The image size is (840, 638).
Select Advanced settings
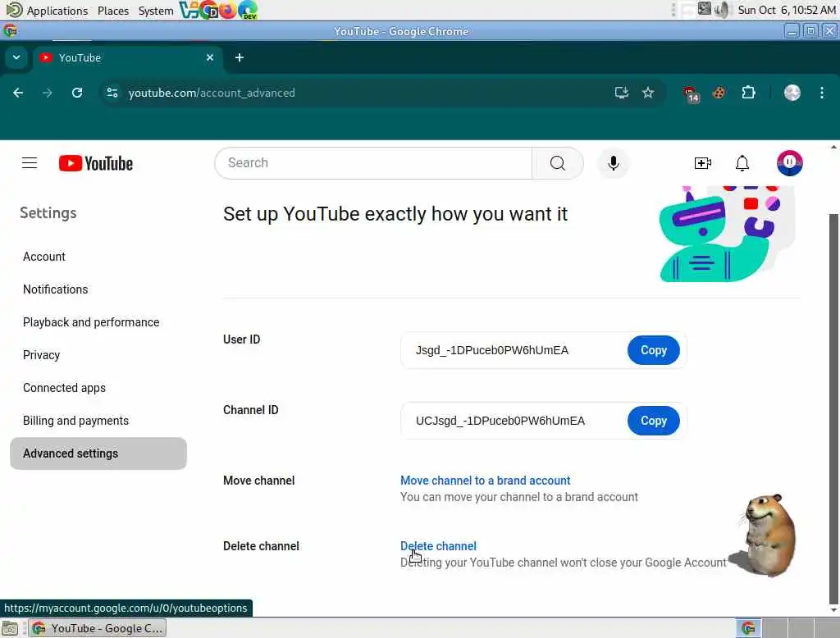coord(98,453)
